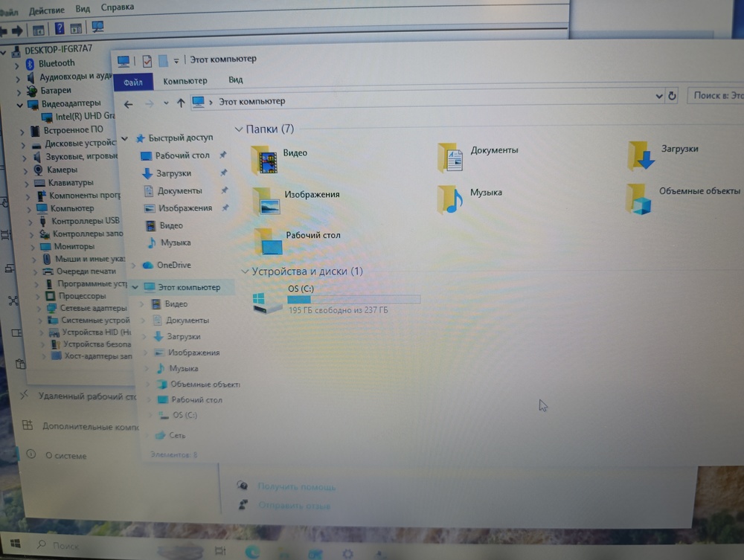
Task: Open the Объемные объекты folder
Action: pos(638,198)
